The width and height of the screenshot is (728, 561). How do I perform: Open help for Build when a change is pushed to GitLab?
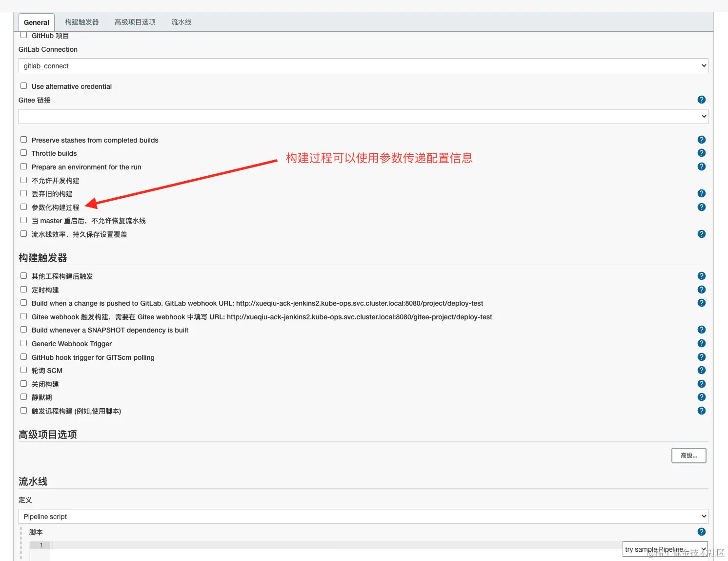click(702, 303)
